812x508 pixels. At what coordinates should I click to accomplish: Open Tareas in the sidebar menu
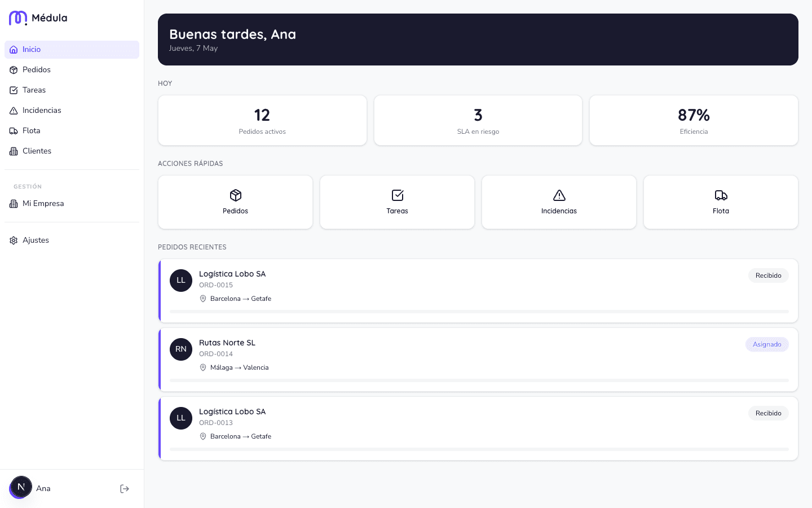pos(72,90)
